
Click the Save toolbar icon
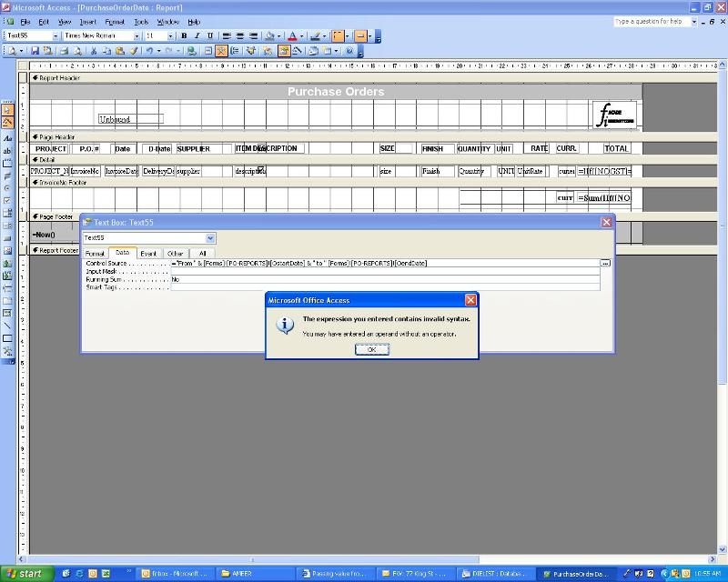pos(35,51)
